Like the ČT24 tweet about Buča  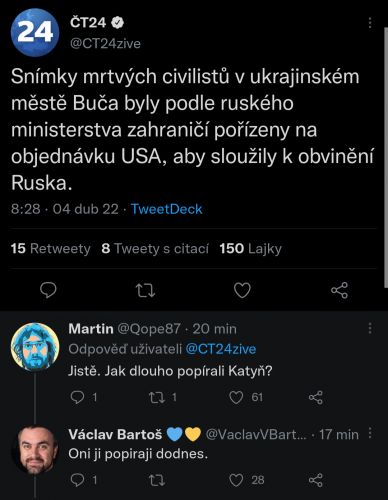click(x=242, y=290)
